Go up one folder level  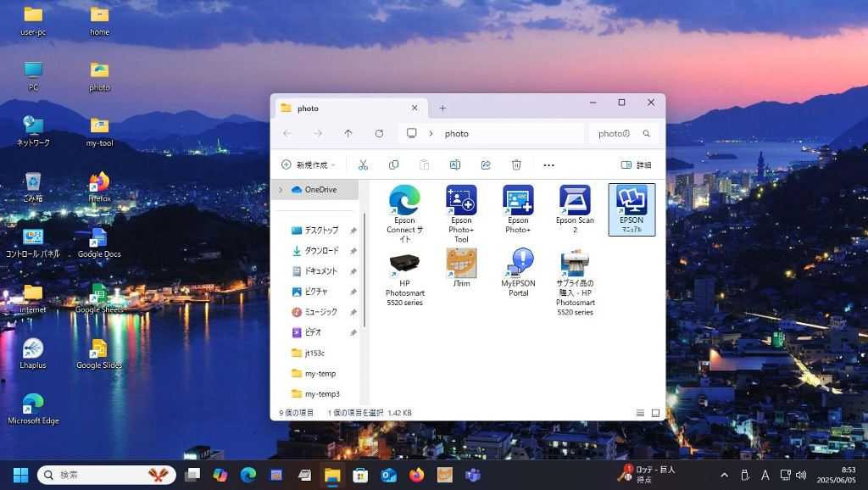click(348, 133)
